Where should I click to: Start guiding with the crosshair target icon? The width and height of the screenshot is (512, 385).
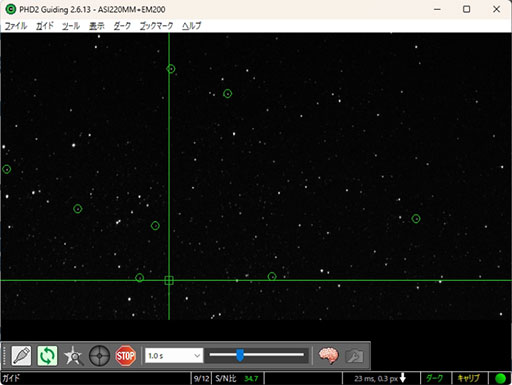[x=99, y=356]
